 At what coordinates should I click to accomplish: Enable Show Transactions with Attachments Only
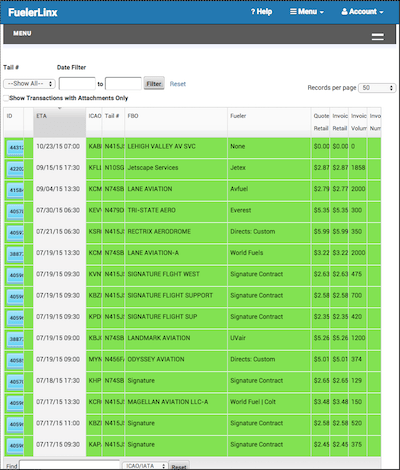coord(6,98)
